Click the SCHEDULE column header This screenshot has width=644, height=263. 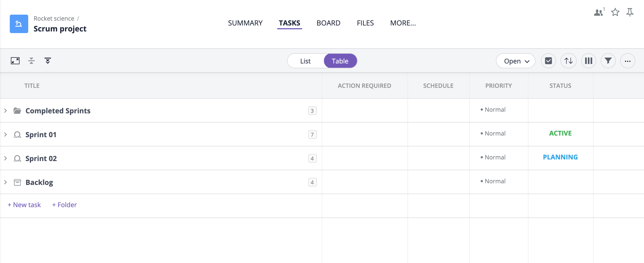click(438, 86)
